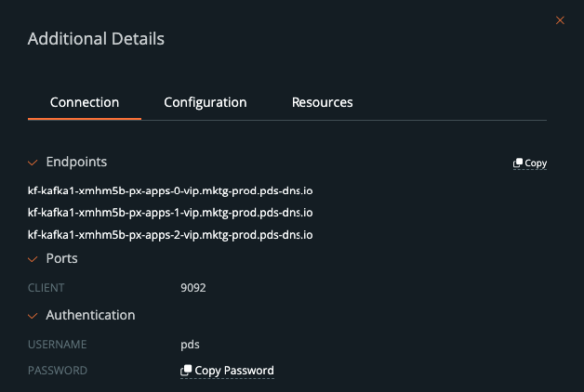
Task: Click the Additional Details title
Action: [x=96, y=39]
